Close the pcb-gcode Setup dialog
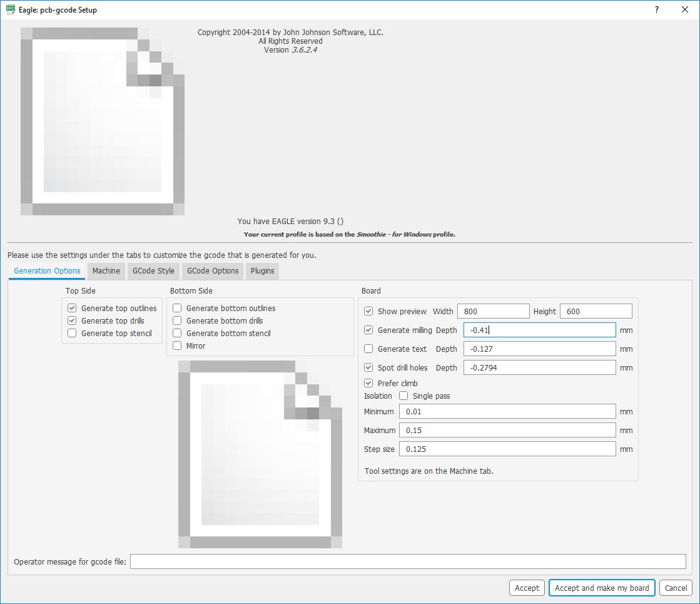 click(685, 9)
